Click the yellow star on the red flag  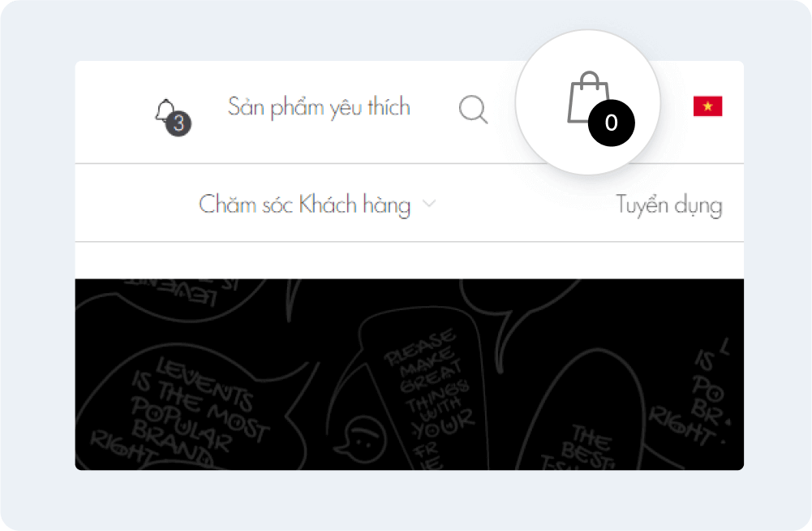click(707, 106)
